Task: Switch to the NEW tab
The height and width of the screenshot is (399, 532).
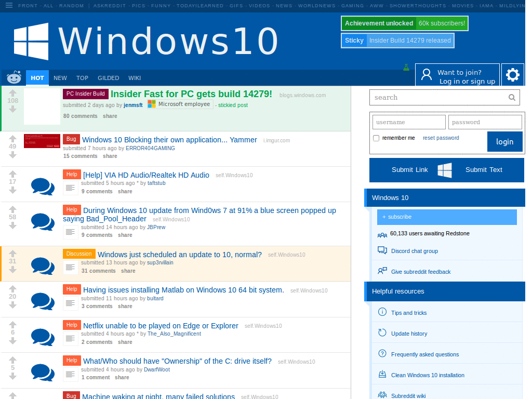Action: coord(60,78)
